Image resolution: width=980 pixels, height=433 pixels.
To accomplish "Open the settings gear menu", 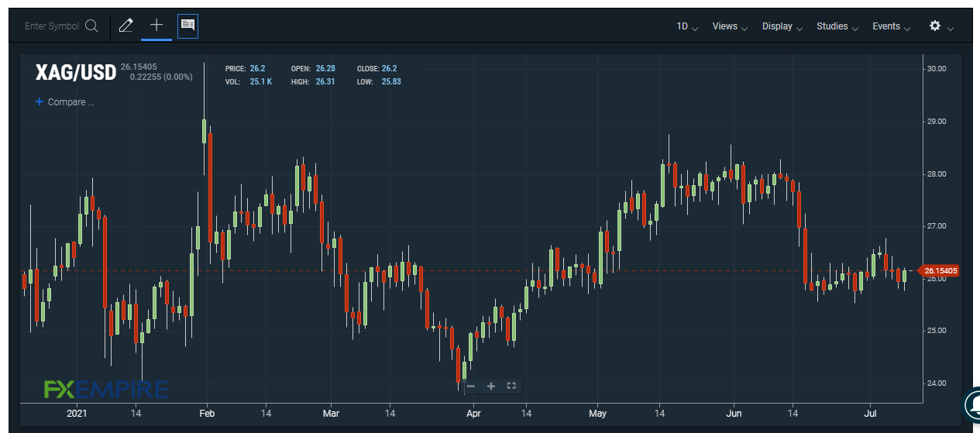I will (x=935, y=26).
